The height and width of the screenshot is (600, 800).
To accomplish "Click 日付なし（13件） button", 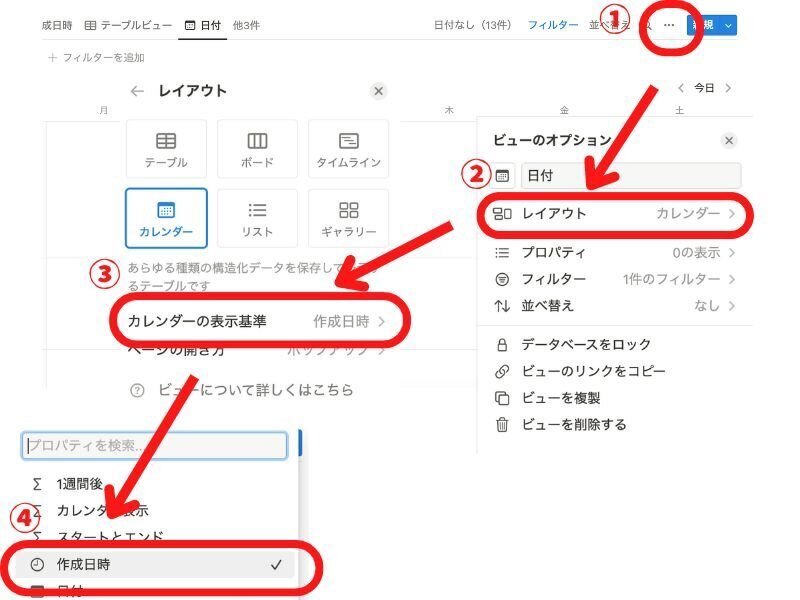I will (x=472, y=25).
